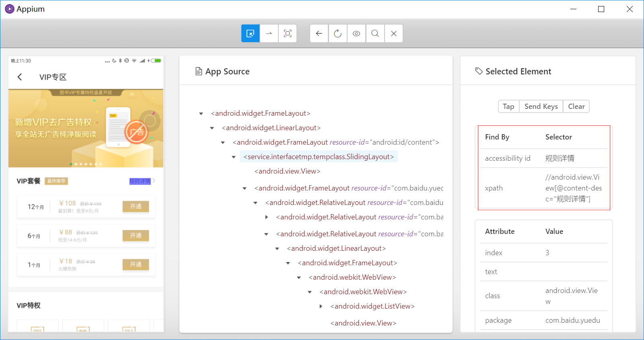Switch to Tap By Coordinates mode
Screen dimensions: 644x340
pos(288,33)
